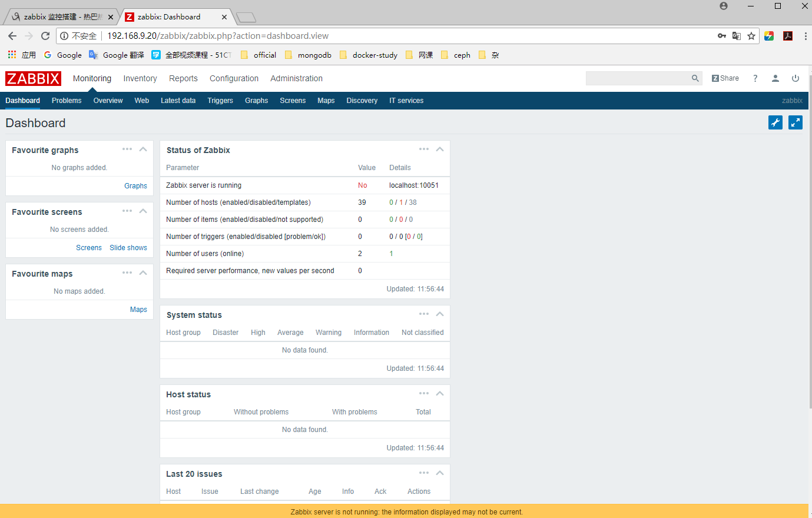Open a new browser tab

tap(246, 17)
